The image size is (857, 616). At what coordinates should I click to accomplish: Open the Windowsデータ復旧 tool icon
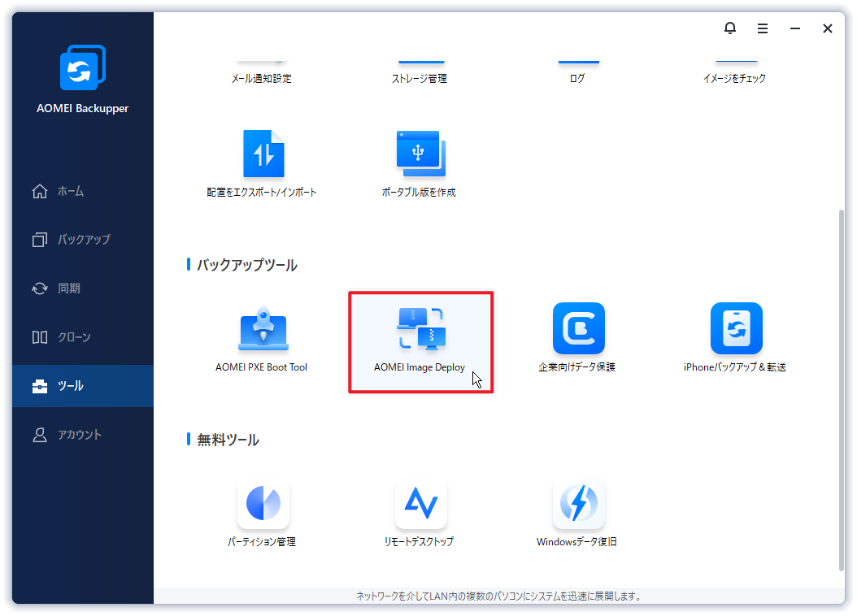coord(578,503)
